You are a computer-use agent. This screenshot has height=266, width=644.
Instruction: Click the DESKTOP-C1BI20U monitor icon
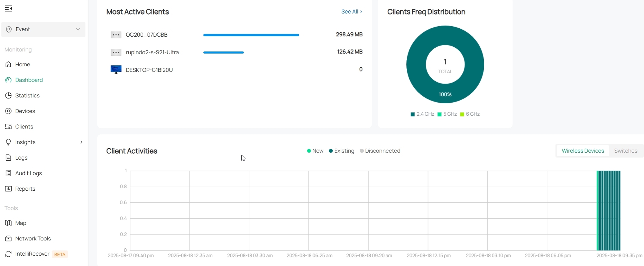(x=116, y=70)
